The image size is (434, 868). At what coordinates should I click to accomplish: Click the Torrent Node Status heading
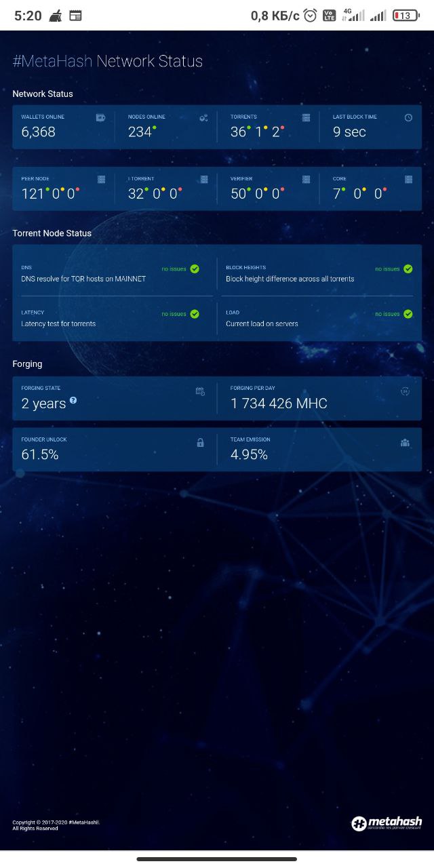[52, 233]
